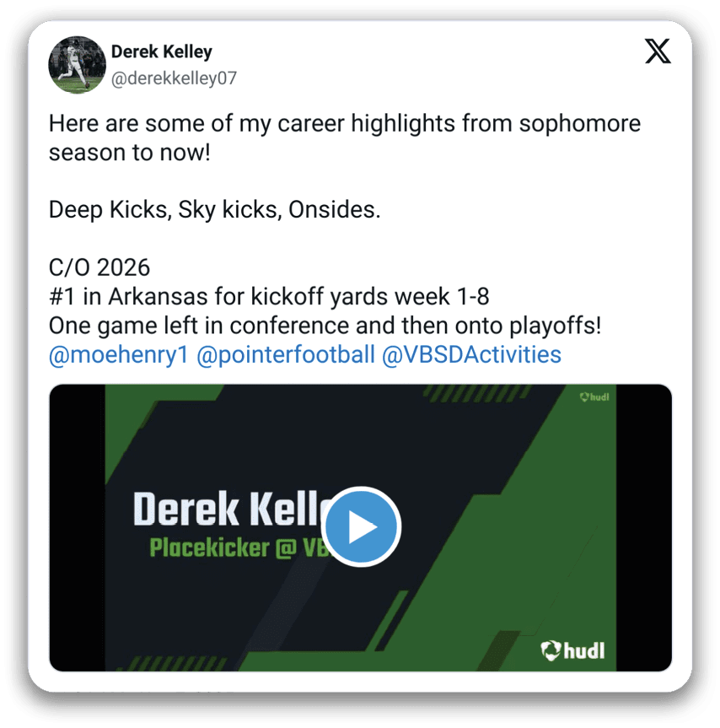
Task: Open the @moehenry1 mention
Action: (119, 354)
